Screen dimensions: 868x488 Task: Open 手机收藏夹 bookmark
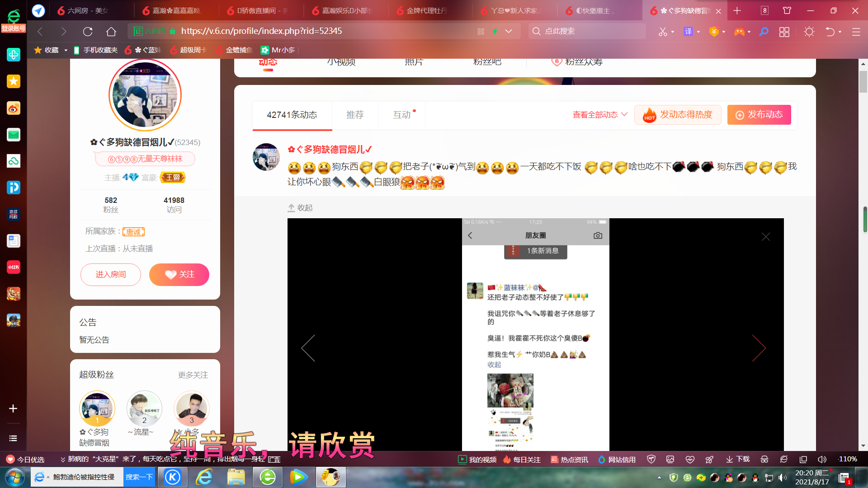95,50
